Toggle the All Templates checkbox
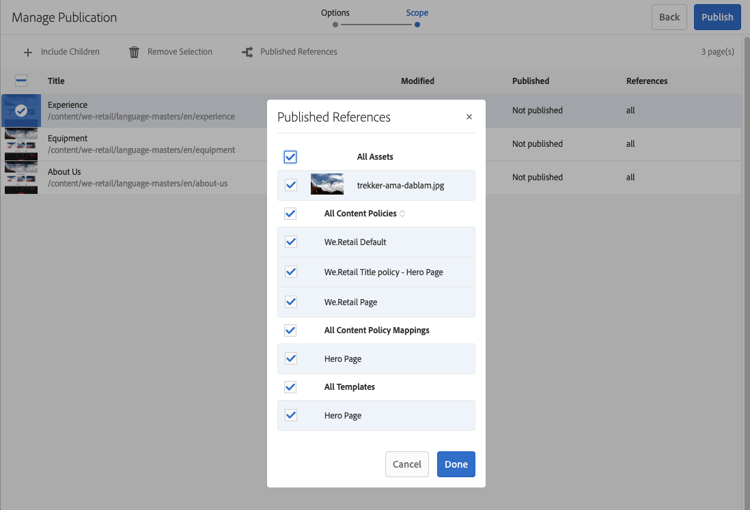 [290, 387]
